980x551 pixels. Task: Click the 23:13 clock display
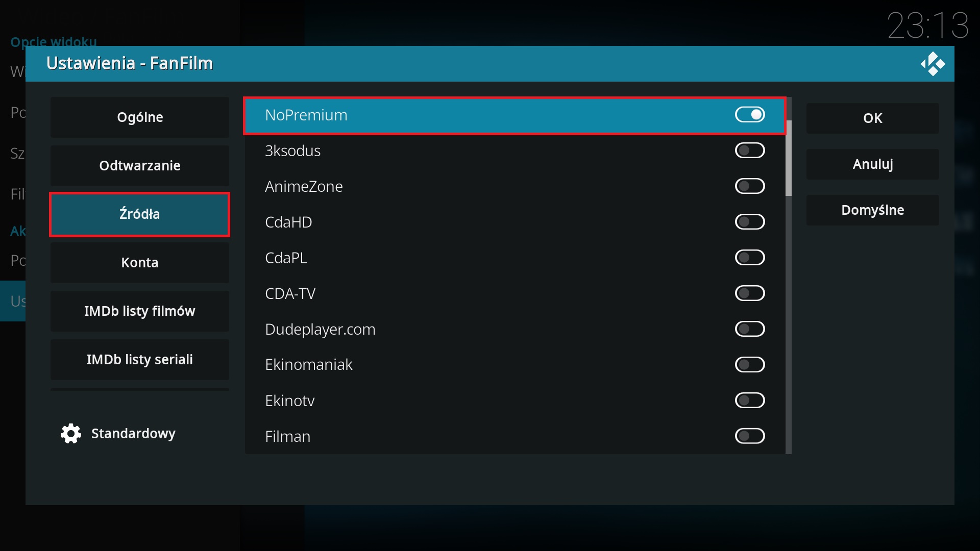(928, 25)
